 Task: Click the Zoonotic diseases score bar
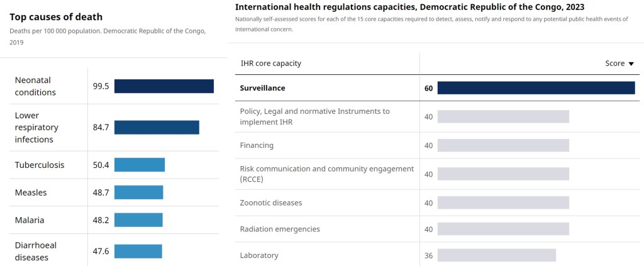click(503, 202)
